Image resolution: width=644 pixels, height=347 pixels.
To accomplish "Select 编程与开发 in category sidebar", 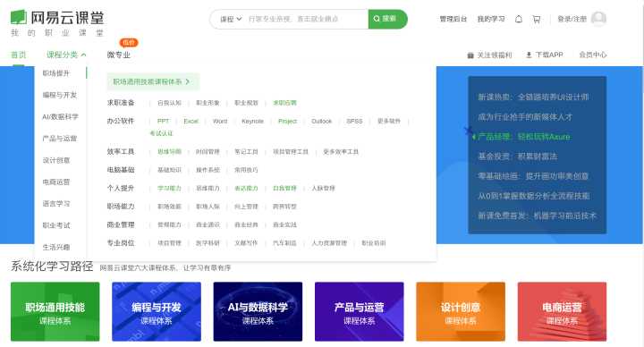I will pyautogui.click(x=60, y=95).
